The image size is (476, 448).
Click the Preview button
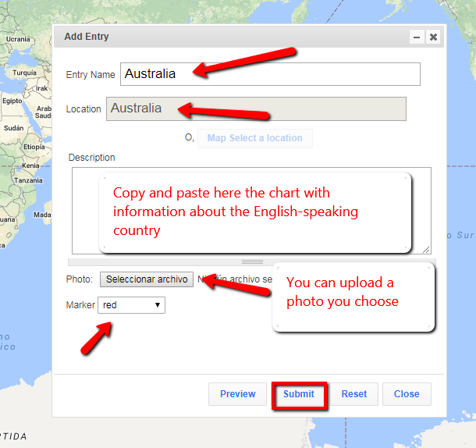pyautogui.click(x=237, y=394)
